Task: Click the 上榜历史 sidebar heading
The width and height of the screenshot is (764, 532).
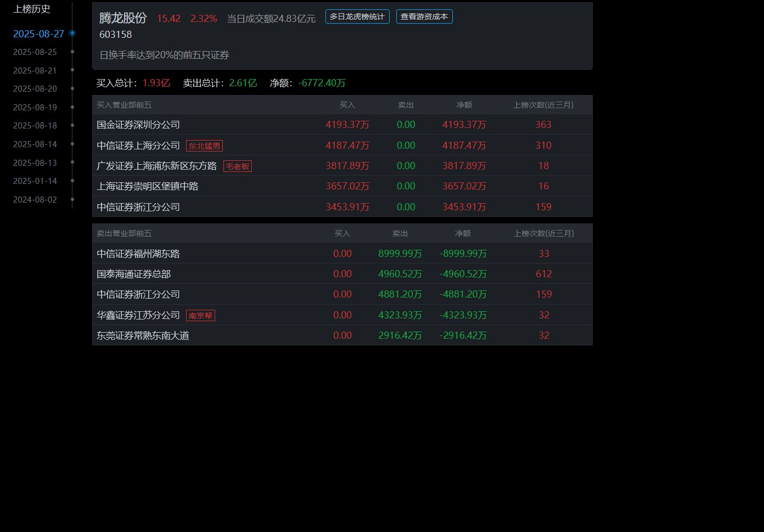Action: tap(32, 9)
